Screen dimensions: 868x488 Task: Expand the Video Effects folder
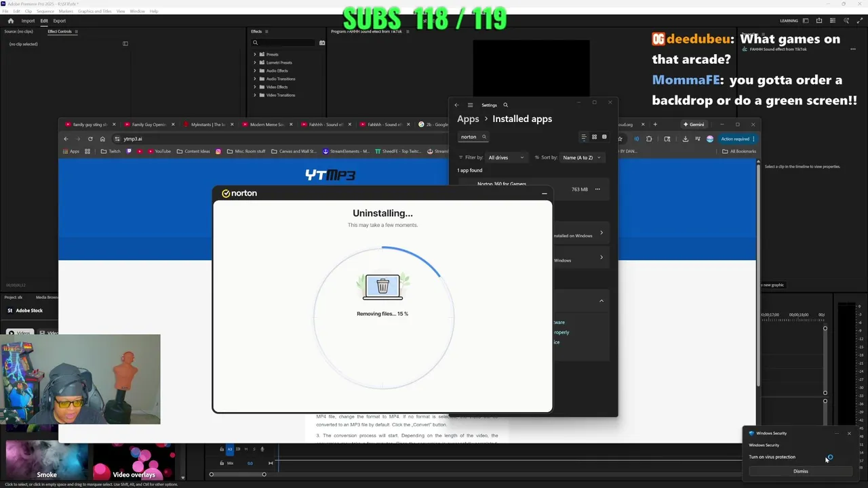click(x=255, y=87)
